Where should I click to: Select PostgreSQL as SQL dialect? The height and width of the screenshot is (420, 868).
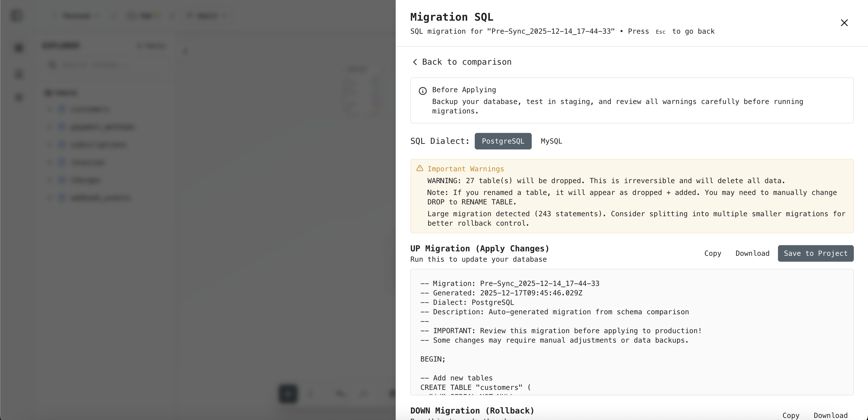coord(503,141)
